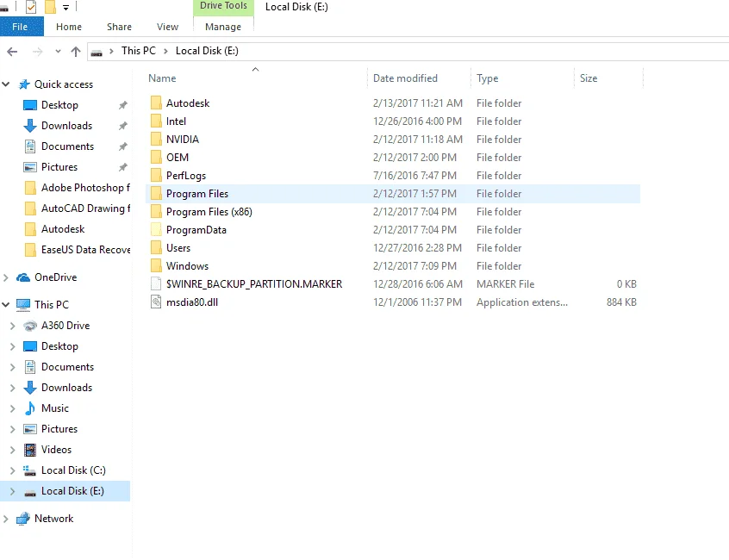
Task: Expand the Network node
Action: 6,519
